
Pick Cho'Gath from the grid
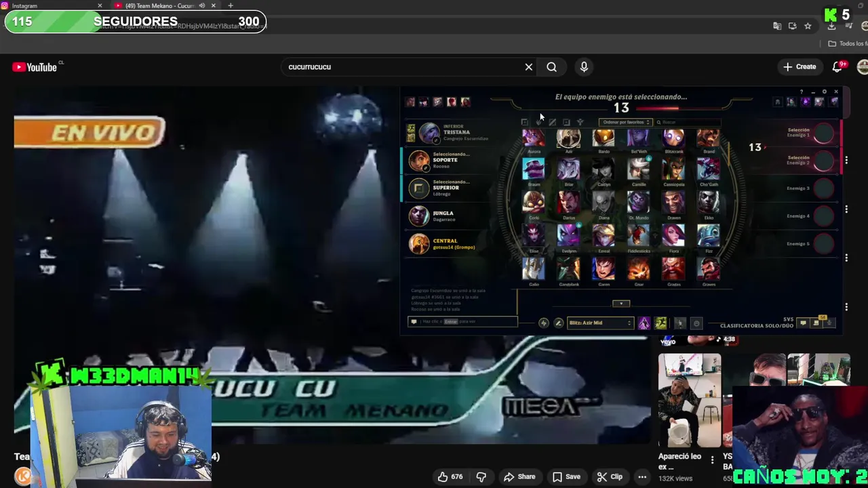pos(709,169)
